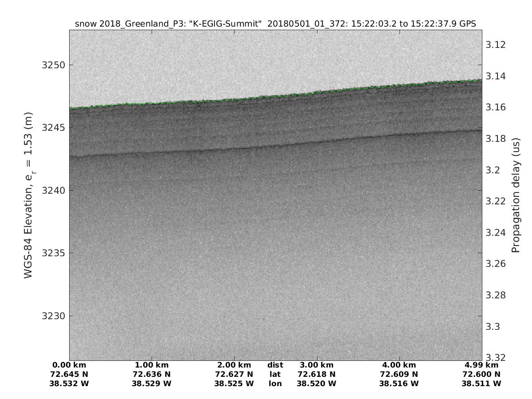This screenshot has width=532, height=399.
Task: Select the 2.00 km distance label
Action: click(x=234, y=365)
